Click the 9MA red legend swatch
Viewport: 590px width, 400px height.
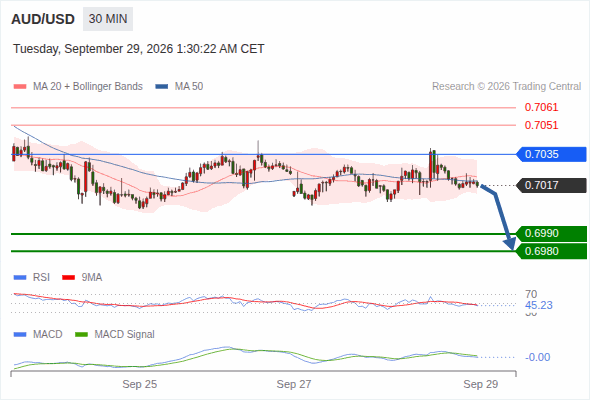(x=68, y=278)
